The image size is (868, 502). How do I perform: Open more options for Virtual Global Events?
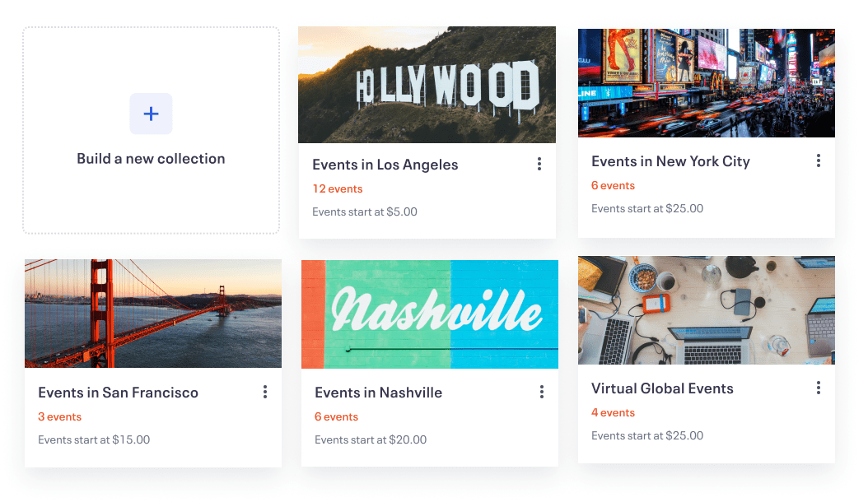coord(818,388)
